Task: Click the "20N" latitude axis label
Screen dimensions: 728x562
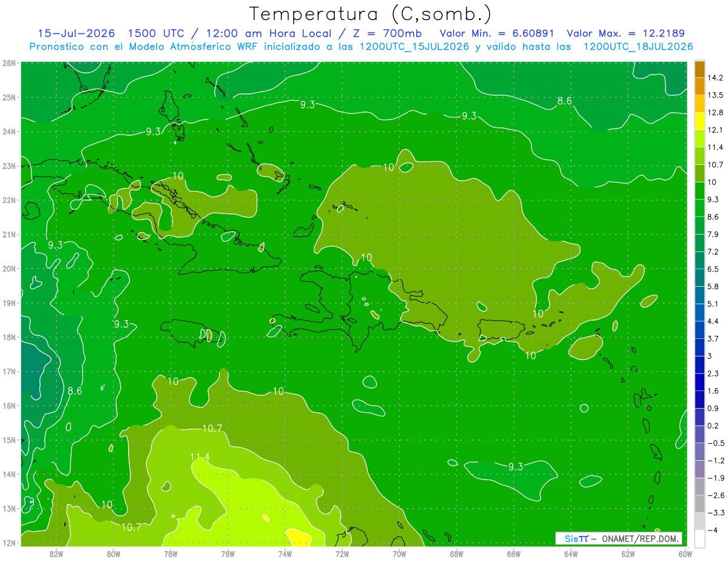Action: click(8, 269)
